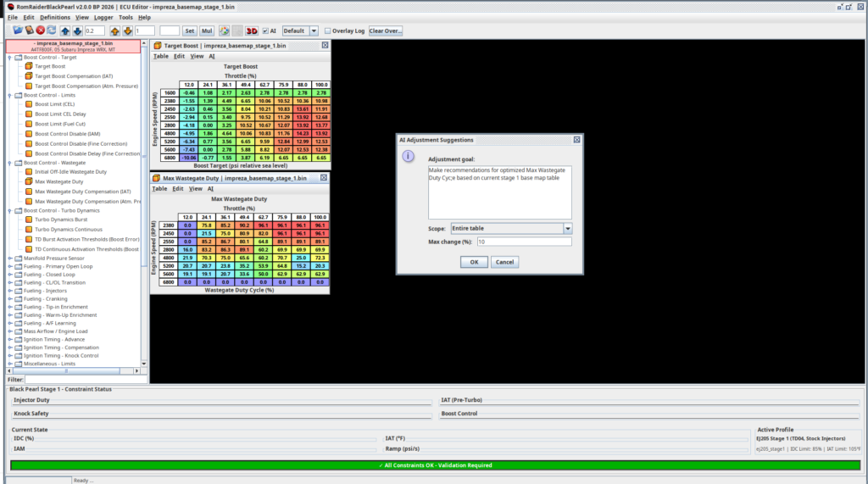The image size is (868, 484).
Task: Click the orange coarse decrement down arrow
Action: 126,31
